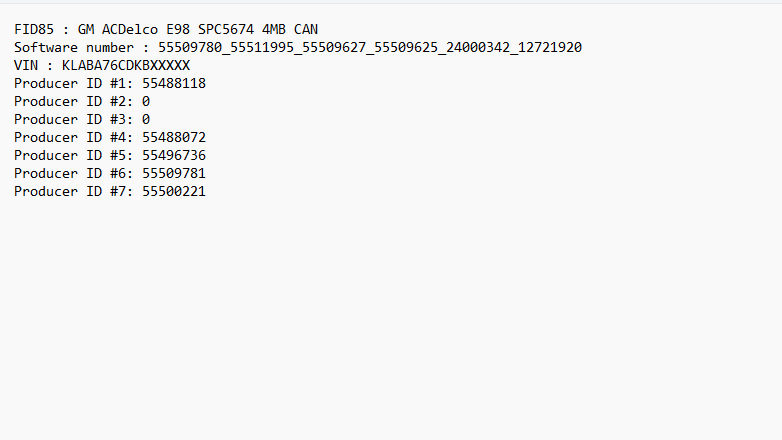782x440 pixels.
Task: Click the VIN label
Action: coord(26,65)
